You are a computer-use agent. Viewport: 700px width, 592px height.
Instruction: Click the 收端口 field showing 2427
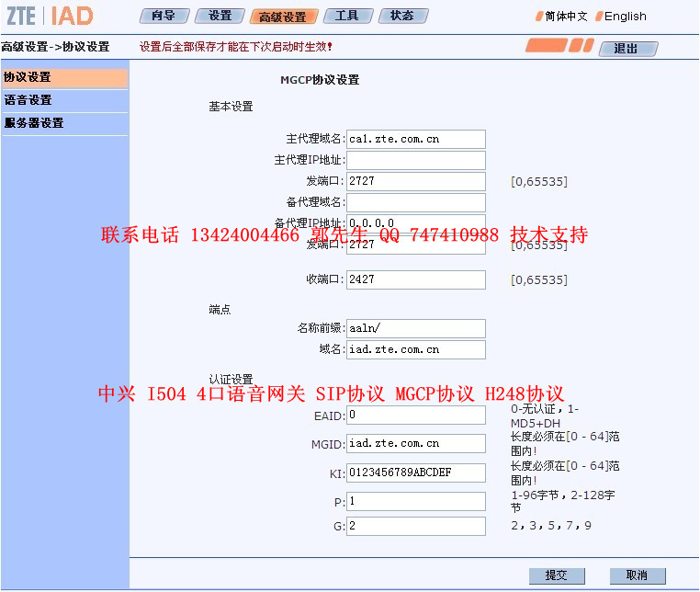(x=416, y=279)
